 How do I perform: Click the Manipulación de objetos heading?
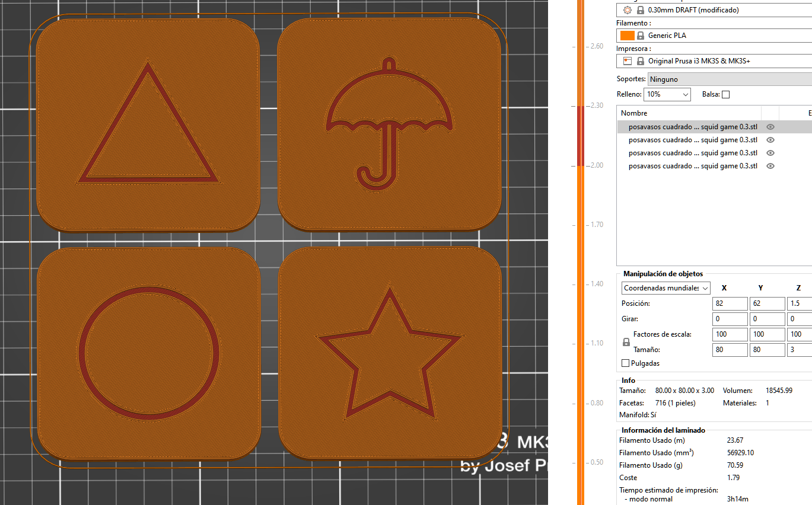pos(663,274)
